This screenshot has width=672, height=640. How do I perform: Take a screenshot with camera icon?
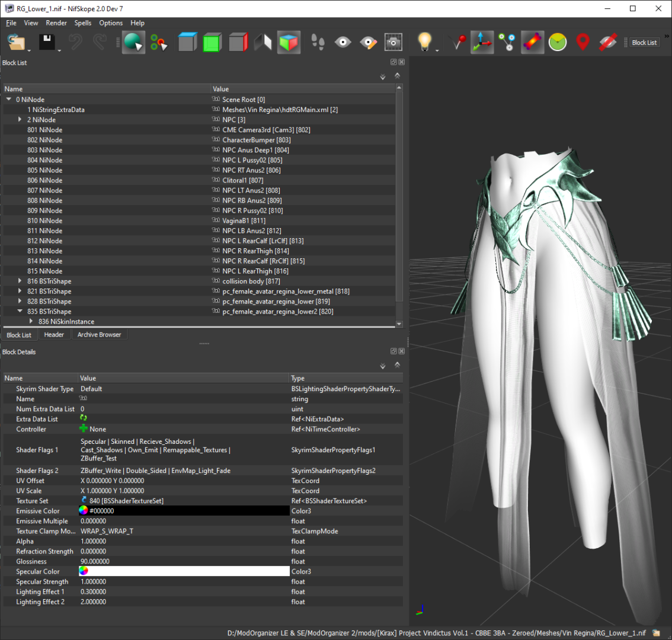pyautogui.click(x=393, y=42)
